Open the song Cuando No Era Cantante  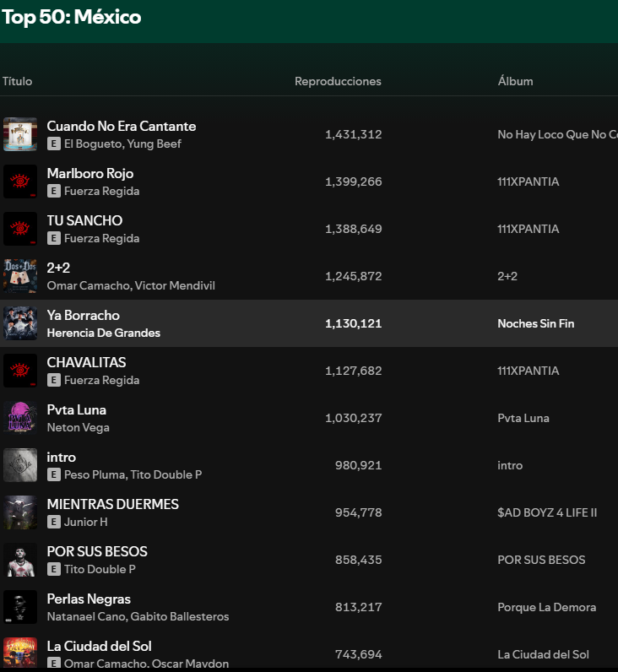pyautogui.click(x=122, y=126)
